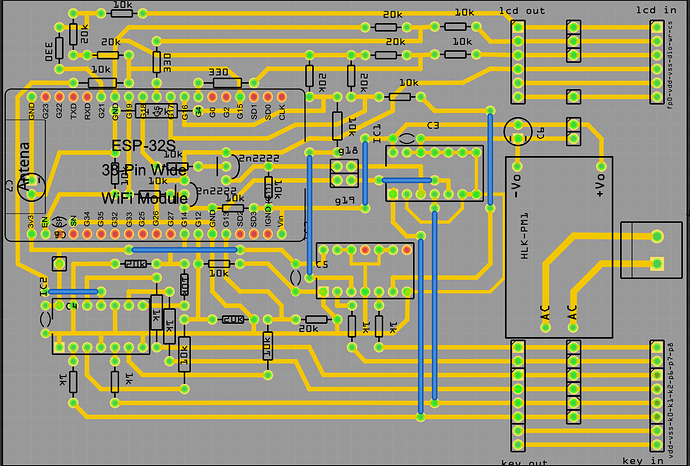The width and height of the screenshot is (690, 466).
Task: Select the "G23" pin label
Action: [45, 112]
